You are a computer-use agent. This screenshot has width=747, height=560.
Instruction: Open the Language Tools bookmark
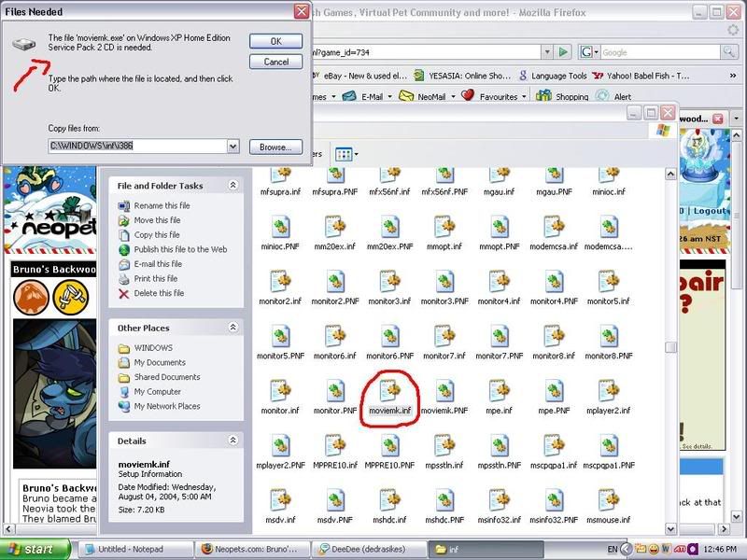pos(553,76)
